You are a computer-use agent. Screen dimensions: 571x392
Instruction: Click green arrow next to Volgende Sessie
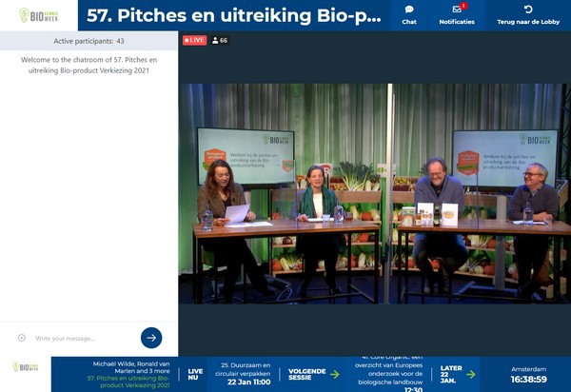click(x=335, y=374)
